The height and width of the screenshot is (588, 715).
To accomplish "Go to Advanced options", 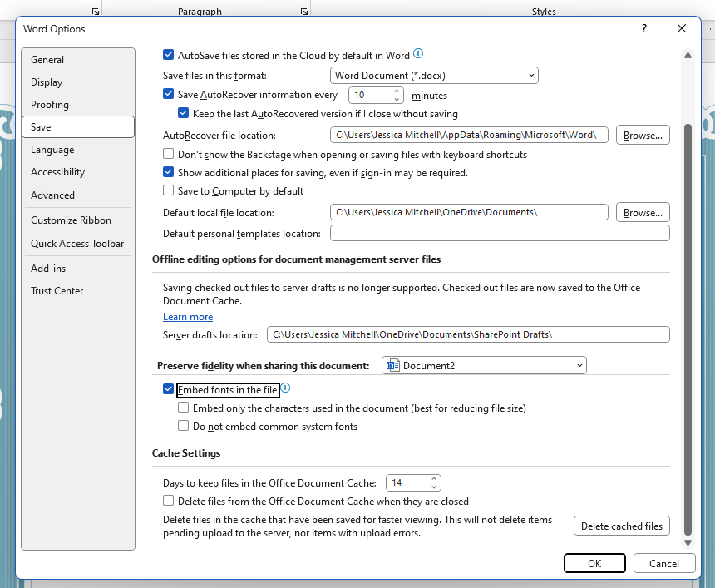I will click(78, 195).
